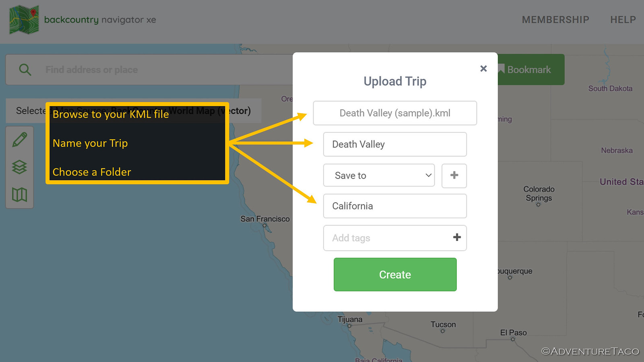
Task: Open the folded map icon
Action: coord(19,195)
